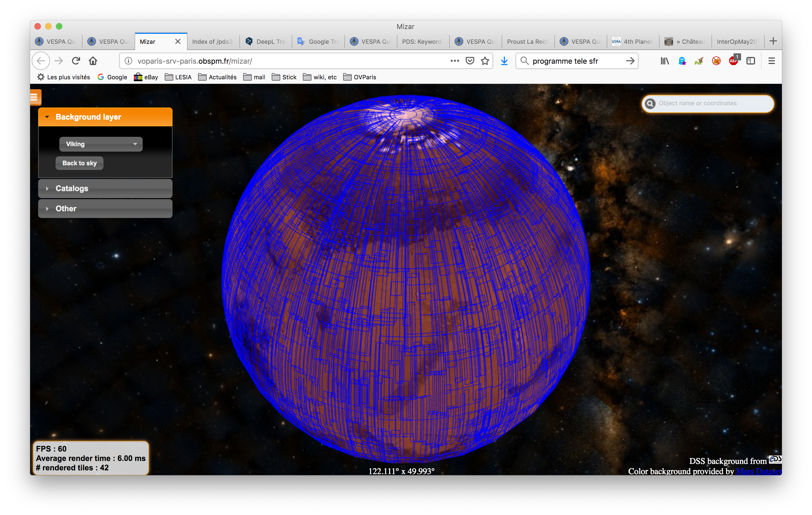Viewport: 812px width, 515px height.
Task: Switch to the first VESPA Query tab
Action: pyautogui.click(x=56, y=41)
